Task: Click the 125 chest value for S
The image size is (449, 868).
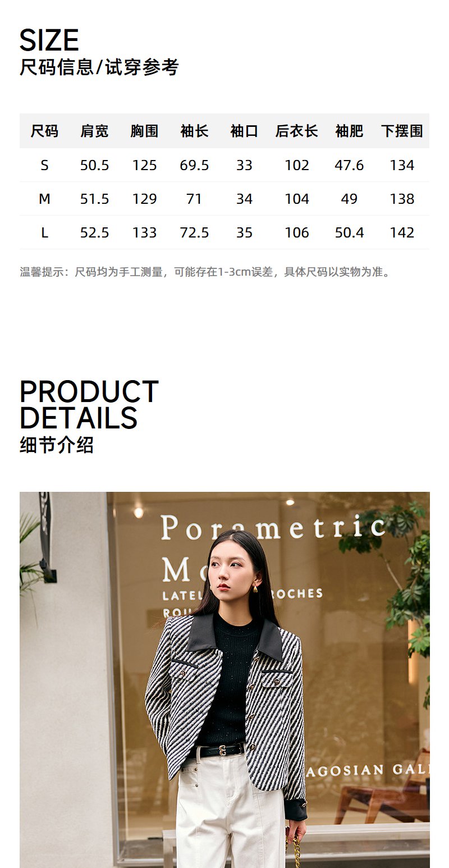Action: pyautogui.click(x=144, y=165)
